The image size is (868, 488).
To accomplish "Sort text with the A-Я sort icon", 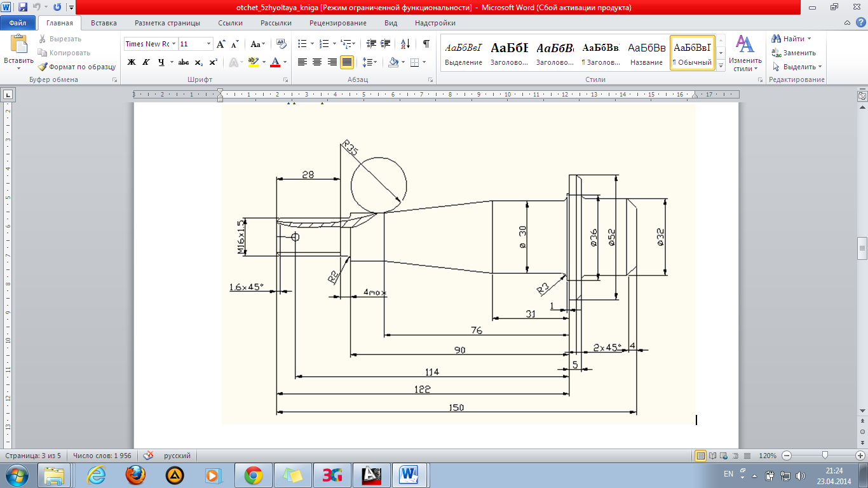I will point(405,44).
